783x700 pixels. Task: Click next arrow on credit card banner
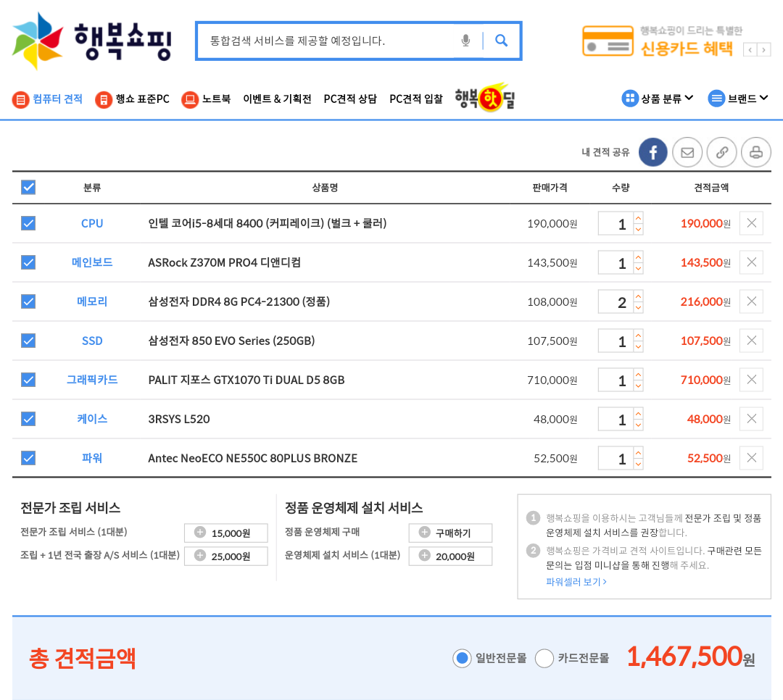click(x=764, y=50)
